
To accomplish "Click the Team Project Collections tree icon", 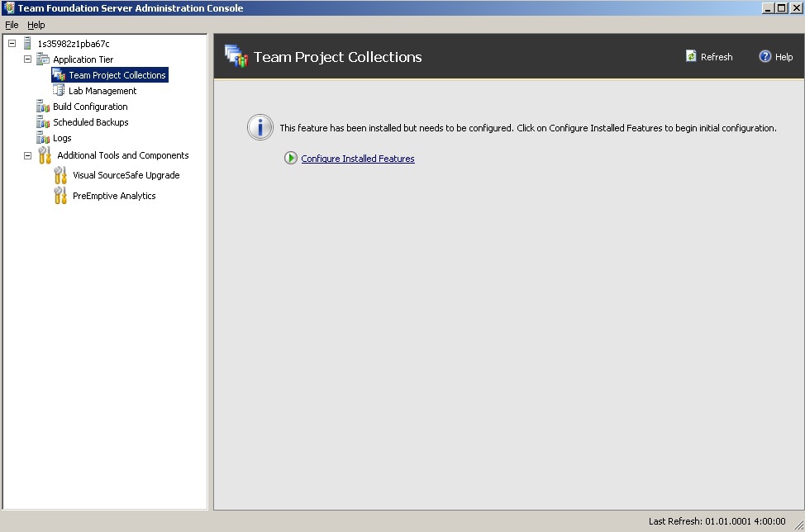I will [59, 75].
